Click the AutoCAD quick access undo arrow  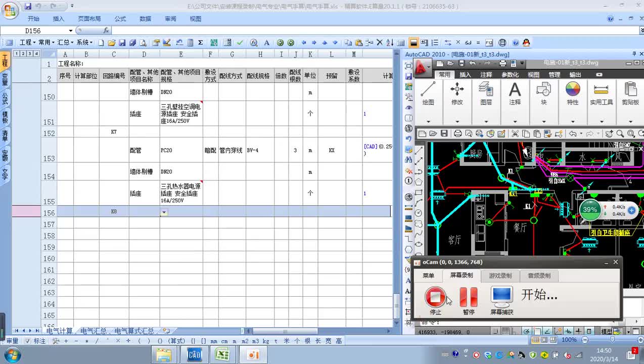point(472,63)
